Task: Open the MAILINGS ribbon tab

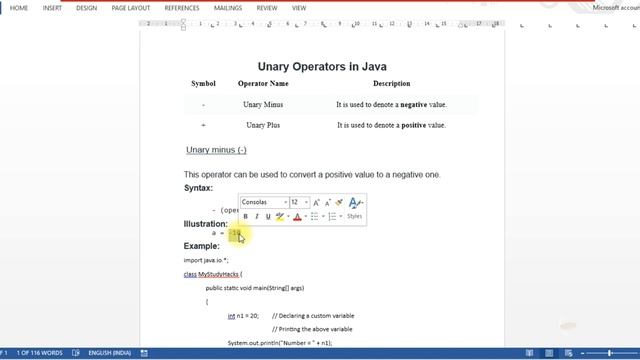Action: 228,8
